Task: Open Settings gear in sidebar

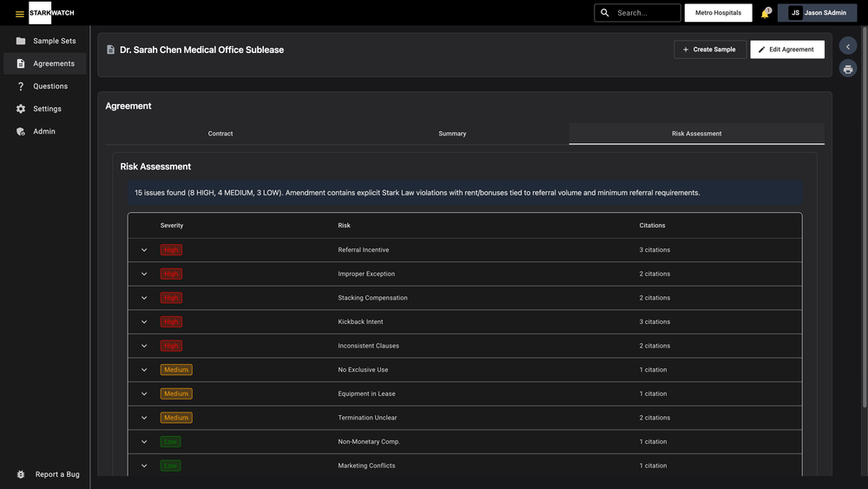Action: 21,109
